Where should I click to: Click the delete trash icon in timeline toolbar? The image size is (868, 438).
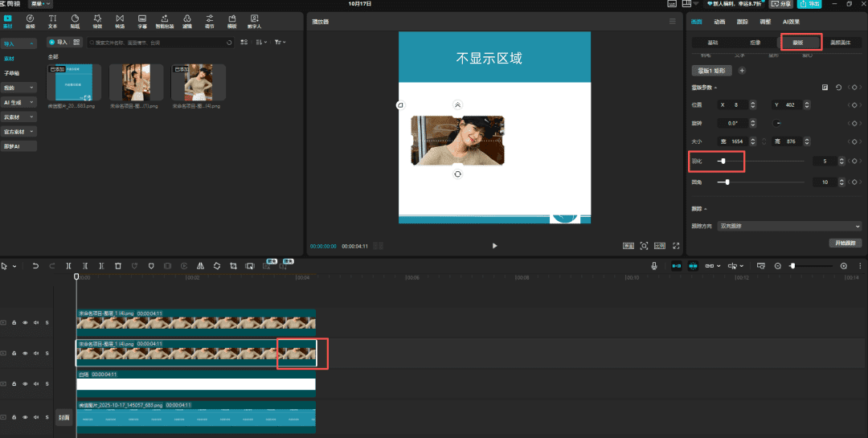(x=117, y=266)
